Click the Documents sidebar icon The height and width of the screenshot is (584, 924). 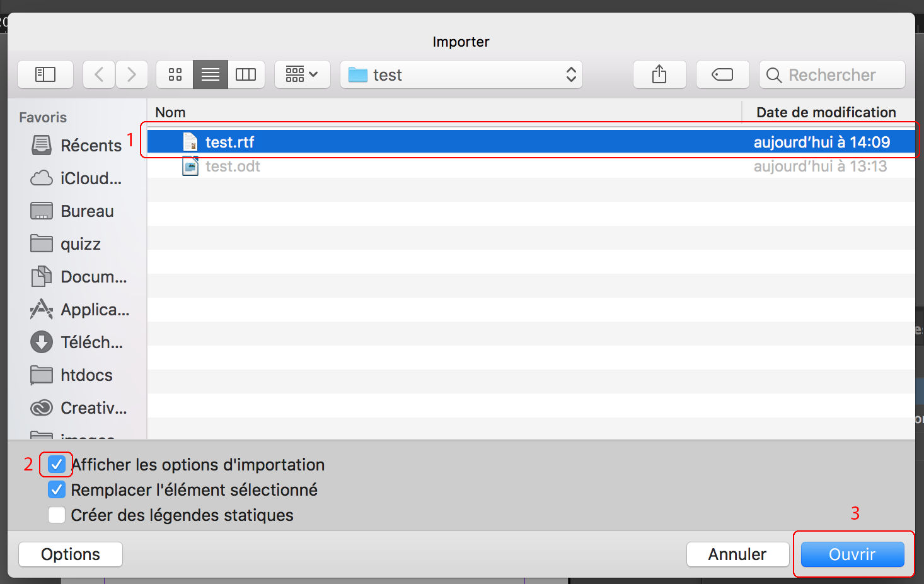tap(42, 276)
